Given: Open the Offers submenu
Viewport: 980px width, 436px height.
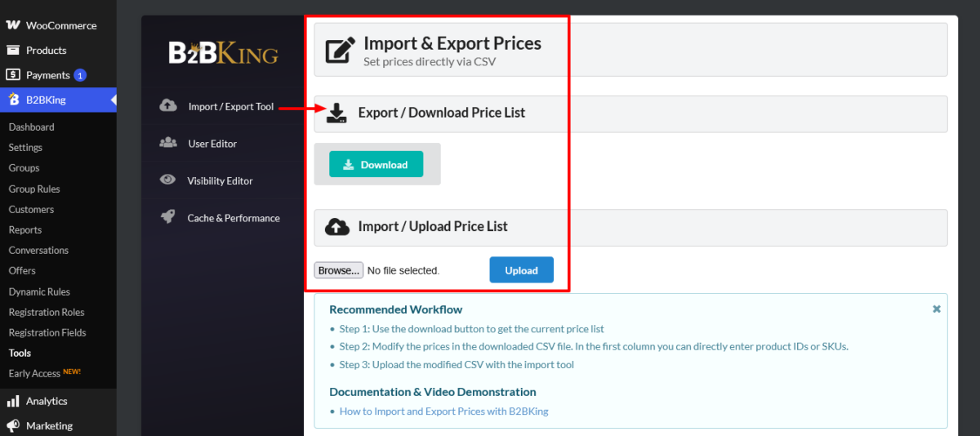Looking at the screenshot, I should [22, 270].
